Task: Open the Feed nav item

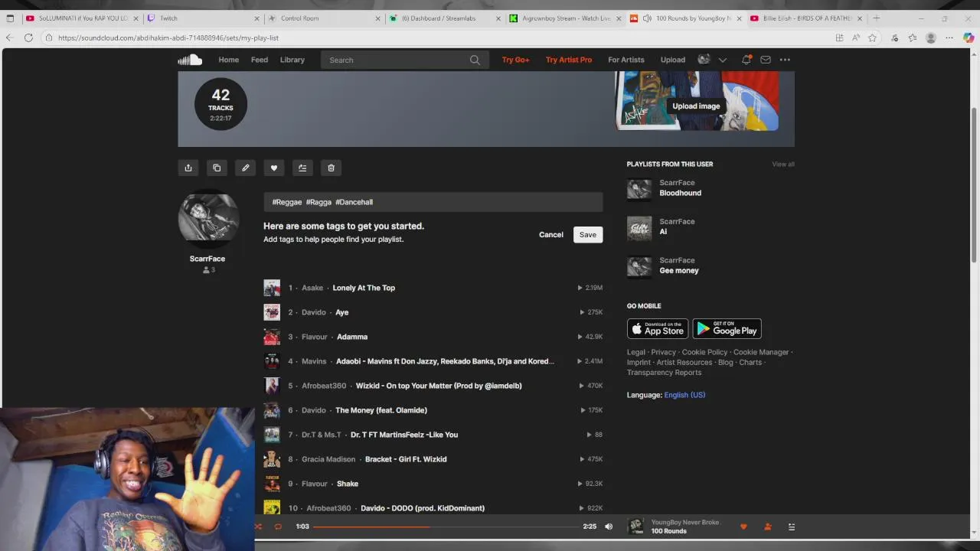Action: 260,60
